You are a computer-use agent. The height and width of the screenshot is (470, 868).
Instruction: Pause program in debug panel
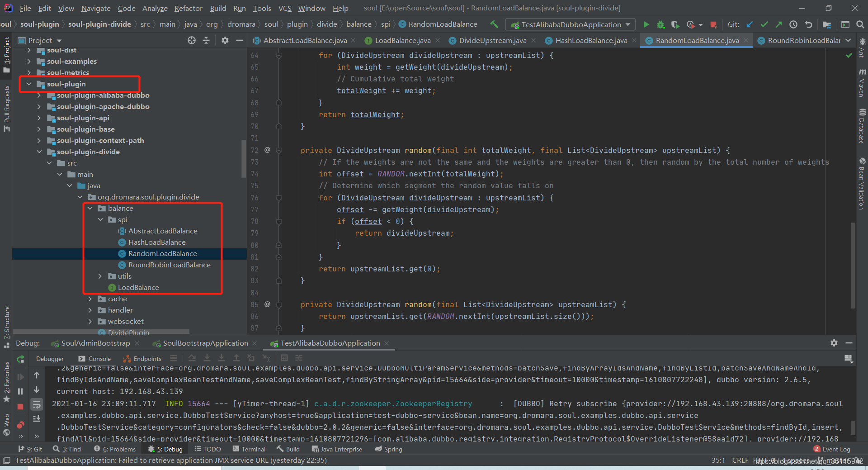[x=20, y=391]
